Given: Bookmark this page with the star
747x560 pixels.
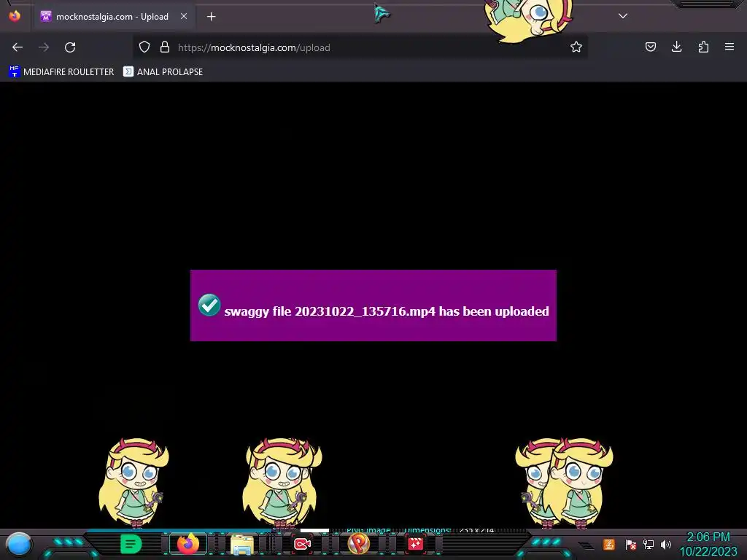Looking at the screenshot, I should [576, 47].
